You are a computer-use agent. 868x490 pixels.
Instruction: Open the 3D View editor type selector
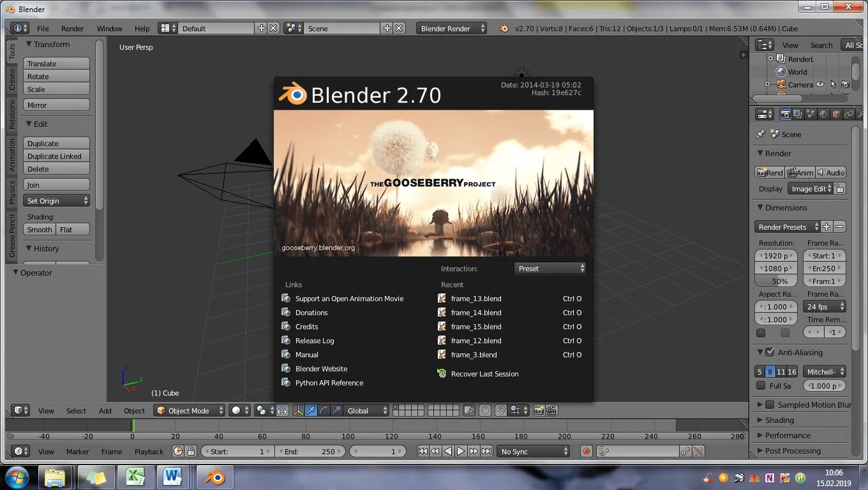point(21,410)
